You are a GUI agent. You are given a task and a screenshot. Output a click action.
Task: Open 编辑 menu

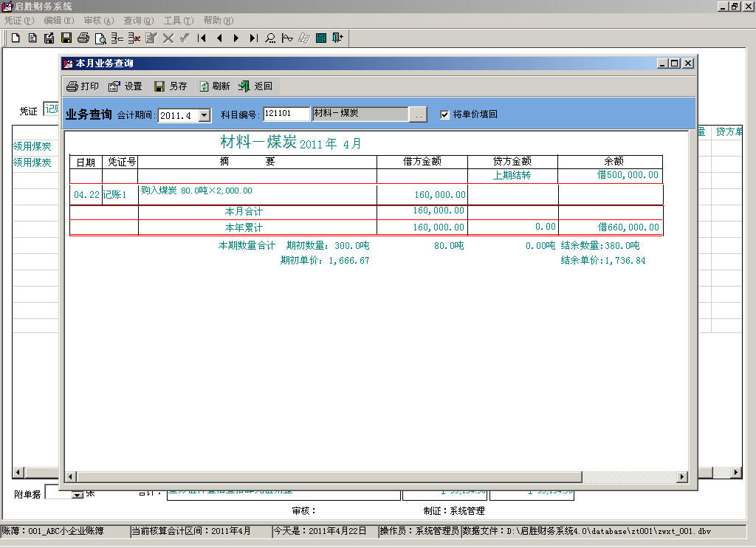pyautogui.click(x=59, y=21)
